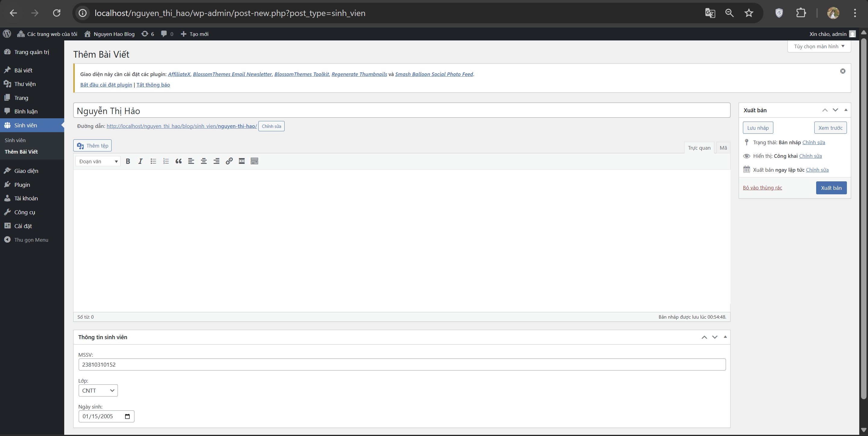The height and width of the screenshot is (436, 868).
Task: Open the Lớp class dropdown showing CNTT
Action: tap(98, 390)
